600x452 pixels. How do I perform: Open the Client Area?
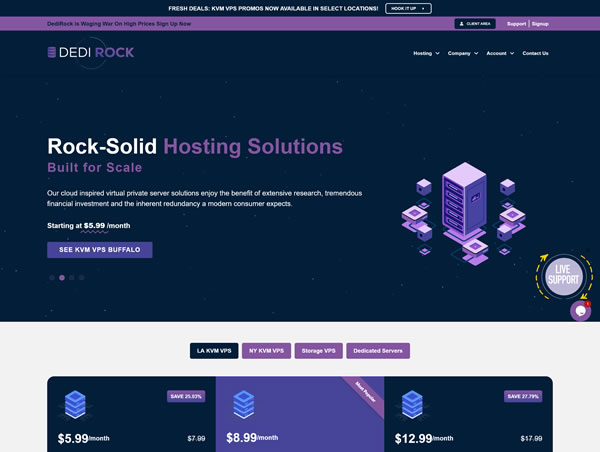coord(475,23)
